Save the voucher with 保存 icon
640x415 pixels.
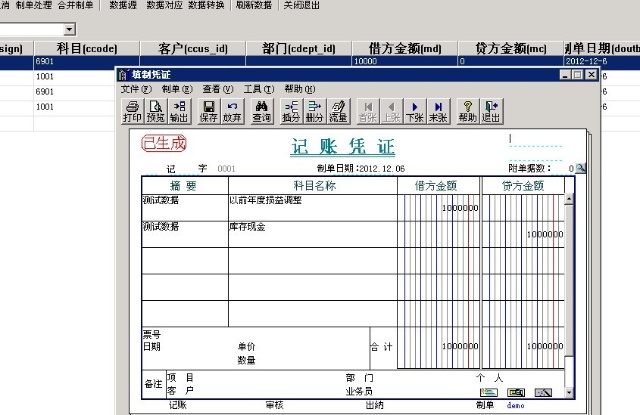(209, 111)
